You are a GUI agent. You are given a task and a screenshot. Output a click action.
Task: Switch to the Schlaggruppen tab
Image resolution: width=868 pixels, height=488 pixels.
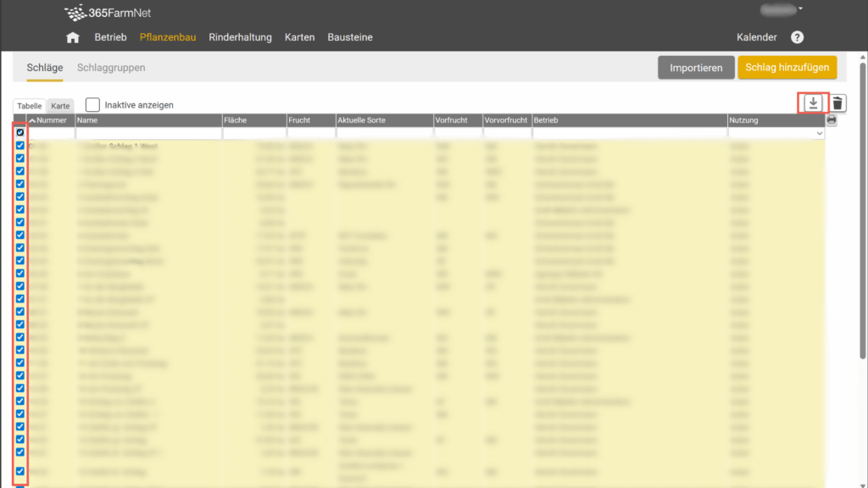click(x=111, y=68)
